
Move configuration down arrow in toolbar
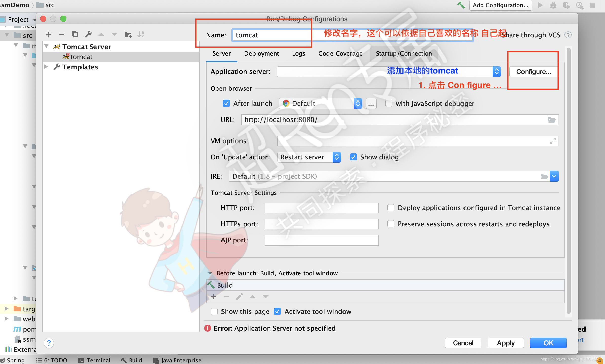114,34
